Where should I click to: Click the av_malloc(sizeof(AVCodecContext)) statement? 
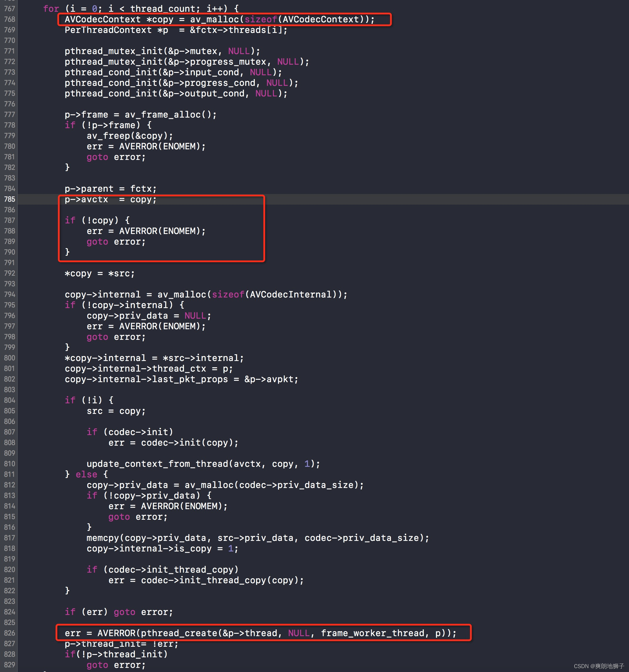pyautogui.click(x=220, y=19)
